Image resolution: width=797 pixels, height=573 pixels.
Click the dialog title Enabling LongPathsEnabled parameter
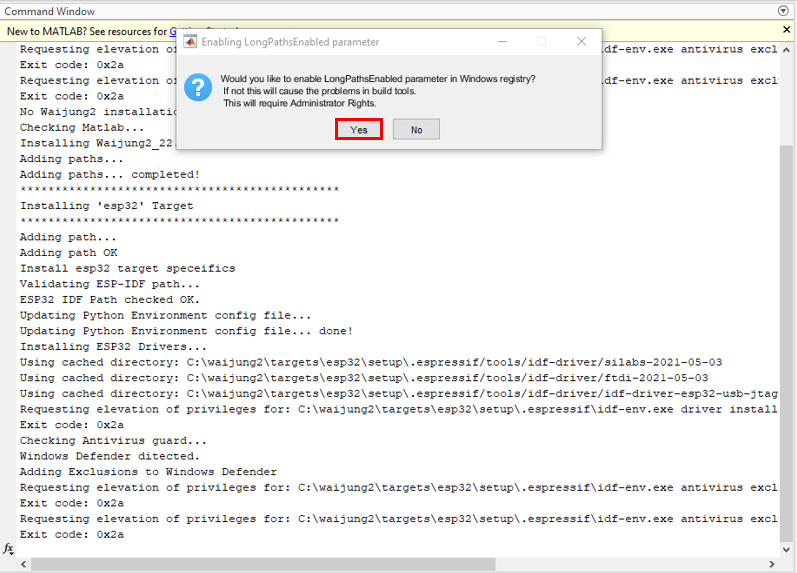pos(290,42)
